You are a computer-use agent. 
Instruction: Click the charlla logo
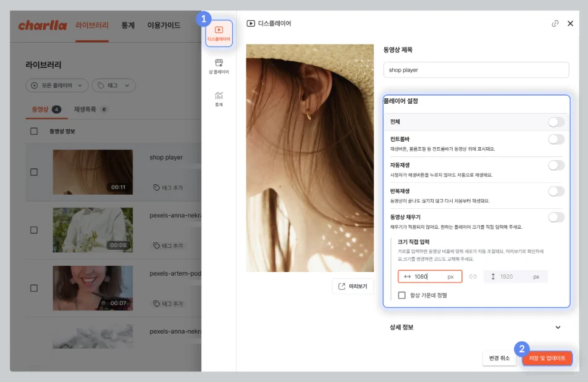click(x=42, y=25)
